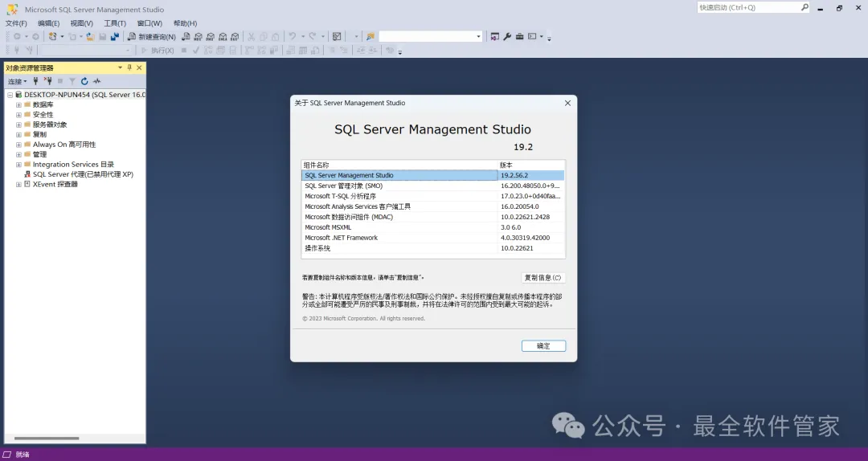Image resolution: width=868 pixels, height=461 pixels.
Task: Open the 视图(V) menu
Action: [x=81, y=23]
